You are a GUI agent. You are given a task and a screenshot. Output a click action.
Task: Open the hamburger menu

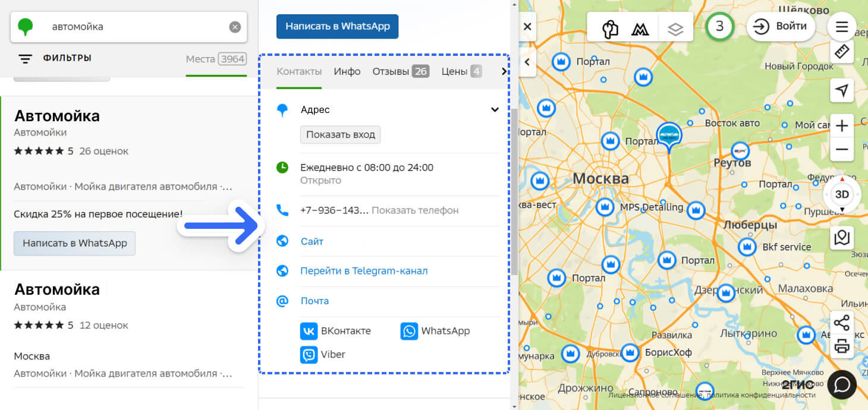click(x=842, y=27)
